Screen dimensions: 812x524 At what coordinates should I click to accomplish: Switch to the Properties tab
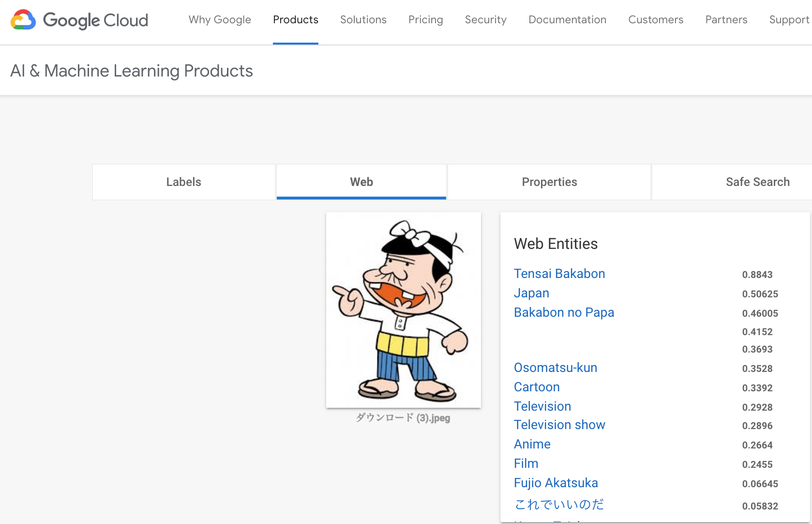tap(549, 182)
